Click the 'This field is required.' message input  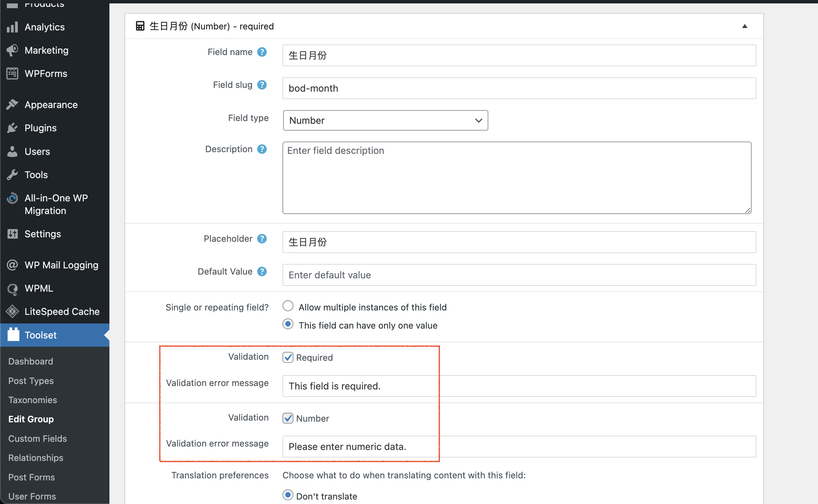pyautogui.click(x=519, y=386)
